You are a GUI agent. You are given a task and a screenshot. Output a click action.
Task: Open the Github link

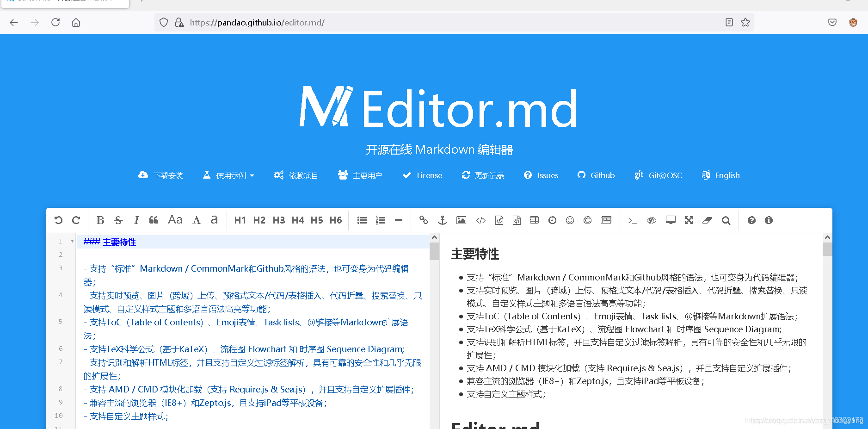(x=596, y=175)
